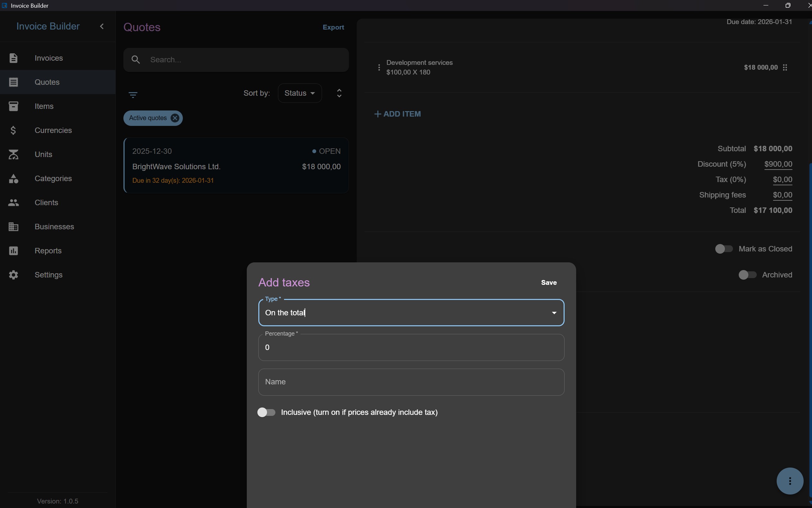Viewport: 812px width, 508px height.
Task: Select the BrightWave Solutions Ltd. quote card
Action: 236,165
